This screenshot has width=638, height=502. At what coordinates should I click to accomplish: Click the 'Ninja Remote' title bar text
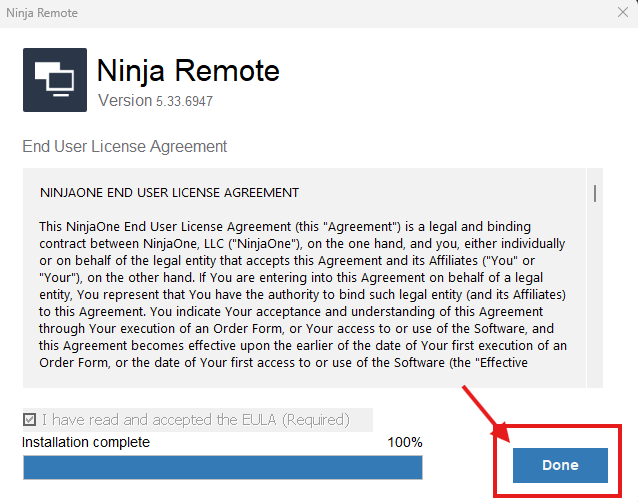41,13
